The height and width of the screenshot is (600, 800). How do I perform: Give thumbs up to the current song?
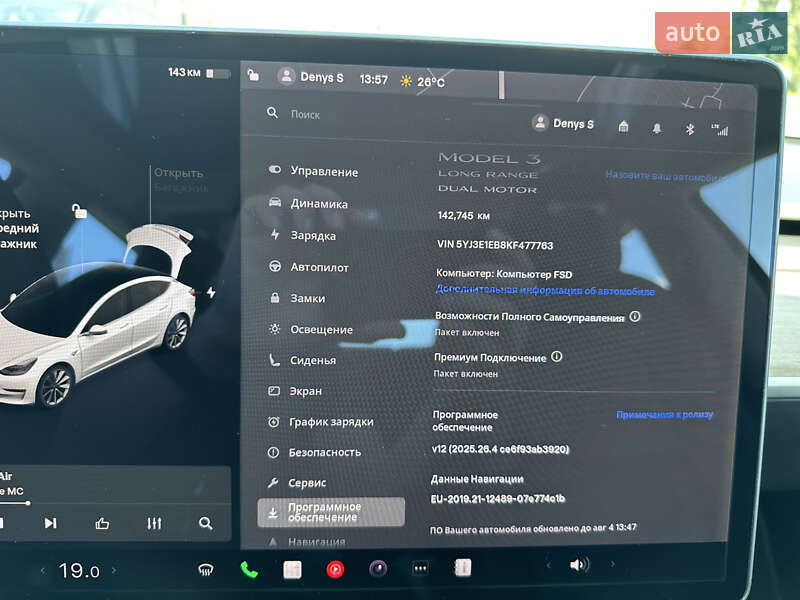(103, 522)
